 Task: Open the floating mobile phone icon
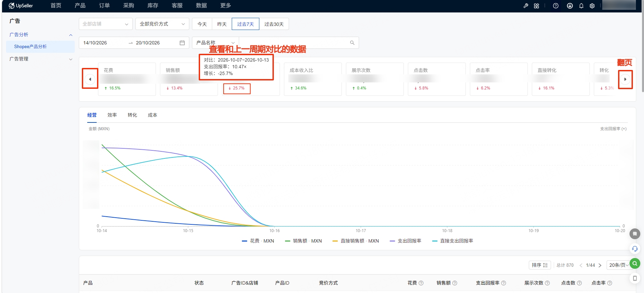click(x=635, y=278)
